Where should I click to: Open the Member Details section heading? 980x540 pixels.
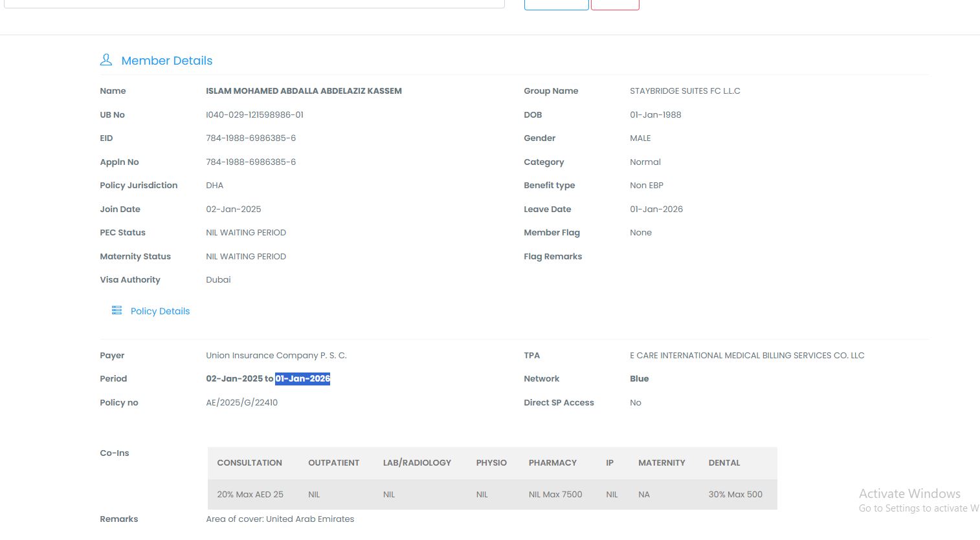166,61
